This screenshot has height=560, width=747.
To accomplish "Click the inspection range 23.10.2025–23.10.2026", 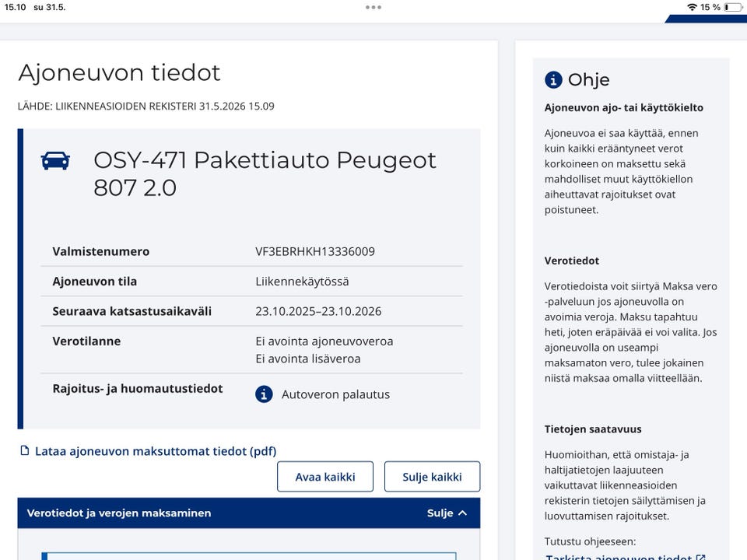I will pos(318,311).
